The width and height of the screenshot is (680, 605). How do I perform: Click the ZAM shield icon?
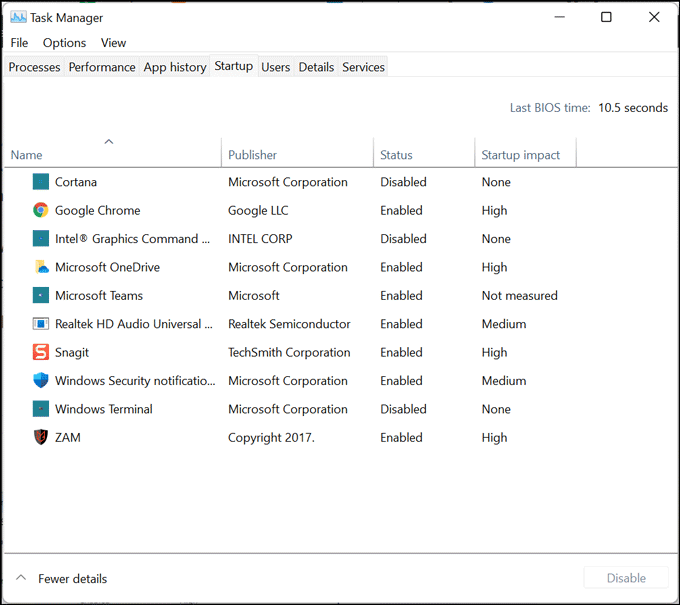41,437
